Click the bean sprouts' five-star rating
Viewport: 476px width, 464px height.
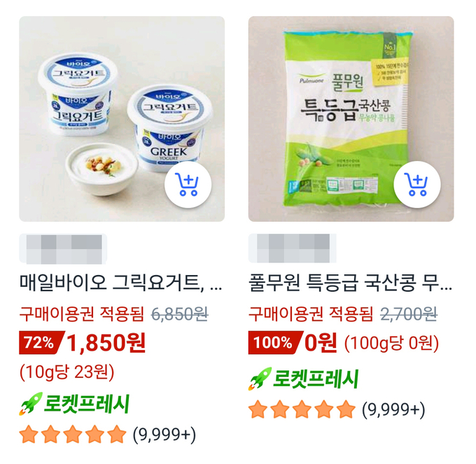(x=302, y=409)
